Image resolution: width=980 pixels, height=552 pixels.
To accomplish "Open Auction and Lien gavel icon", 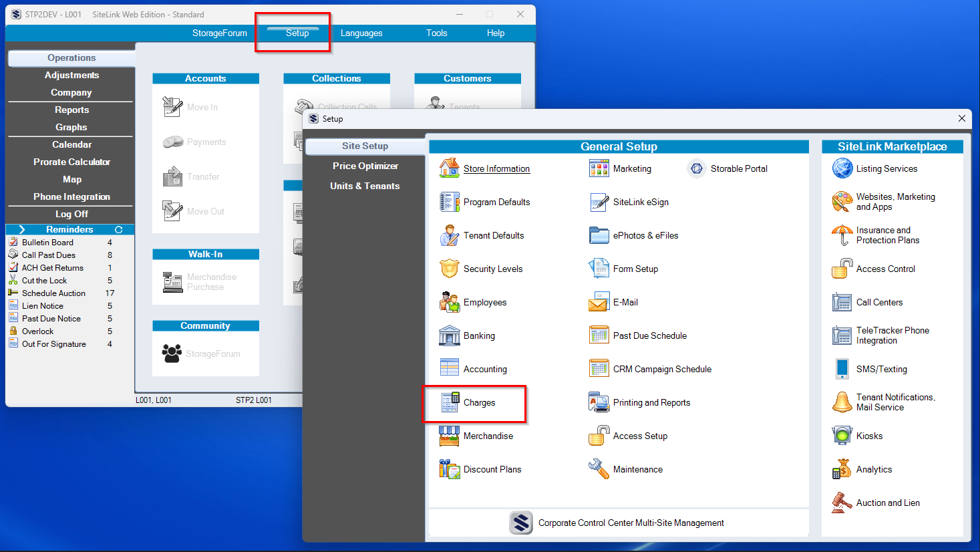I will (842, 503).
